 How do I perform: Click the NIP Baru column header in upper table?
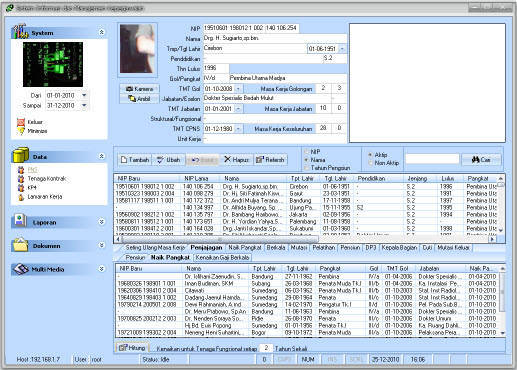point(148,178)
